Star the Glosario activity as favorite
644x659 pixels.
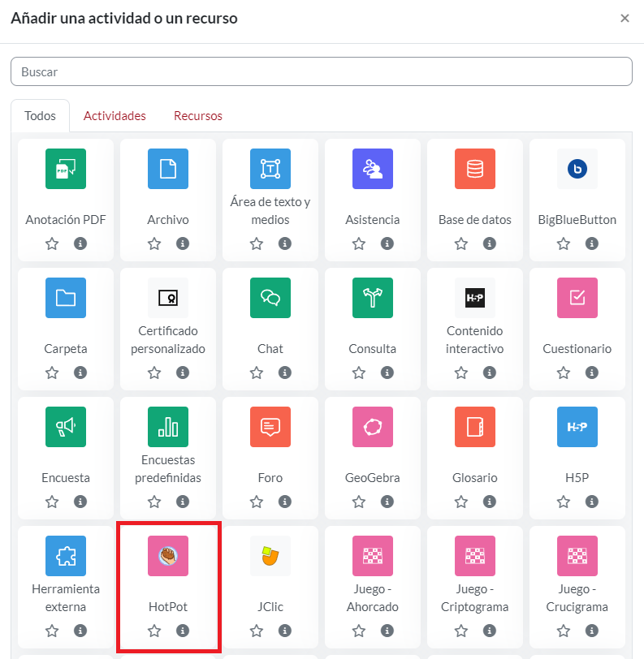click(x=460, y=502)
